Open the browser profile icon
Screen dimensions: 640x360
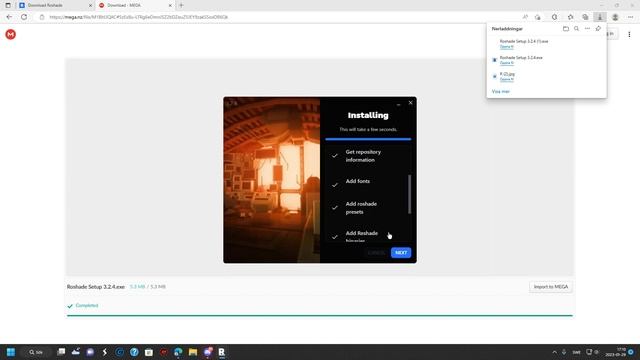pos(615,17)
